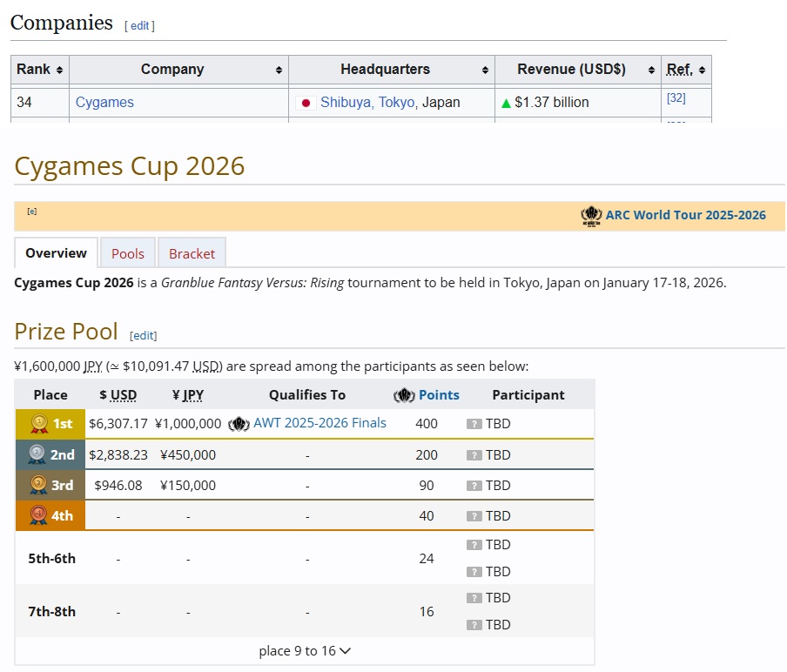The width and height of the screenshot is (787, 672).
Task: Click the $ USD column header
Action: click(118, 395)
